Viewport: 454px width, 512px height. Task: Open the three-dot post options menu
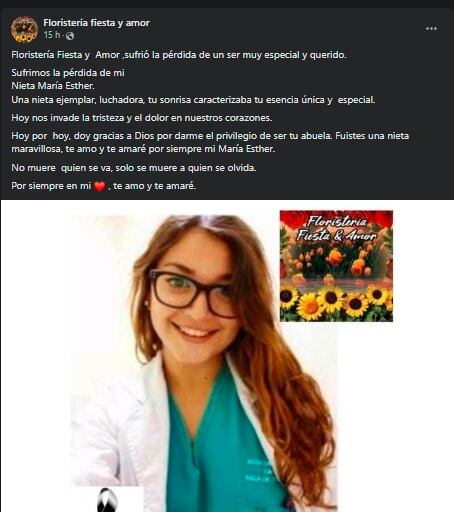(431, 29)
